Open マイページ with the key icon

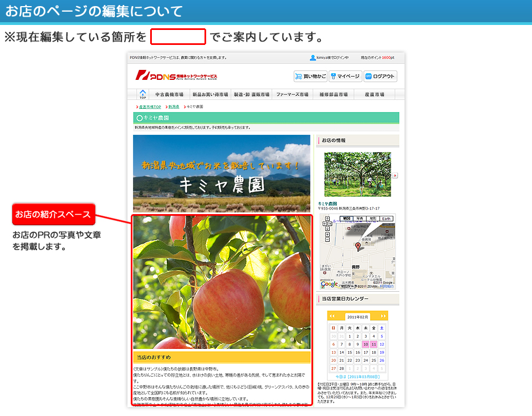[345, 77]
